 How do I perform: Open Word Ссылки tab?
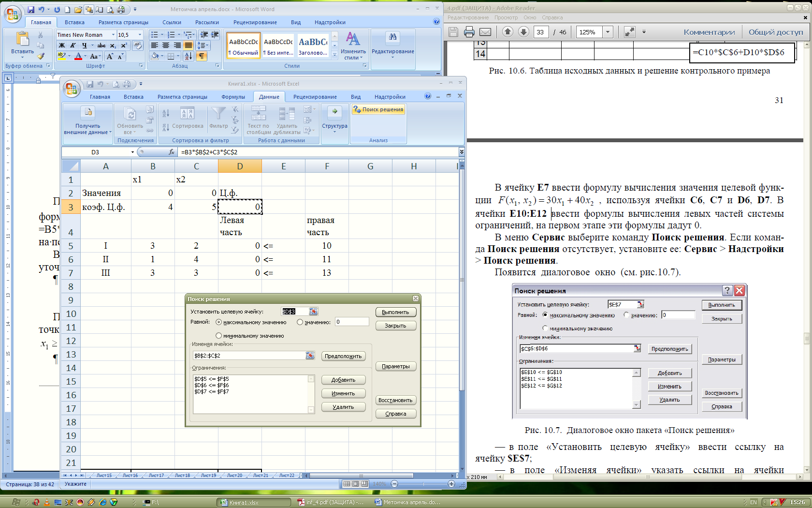(172, 22)
